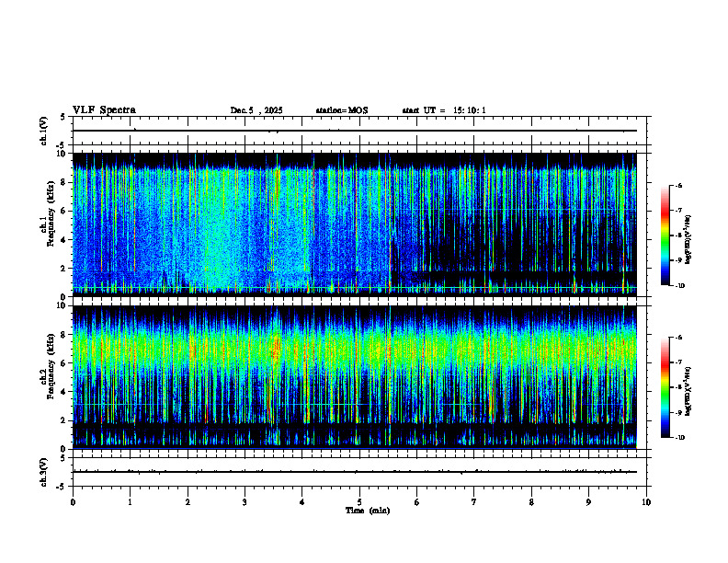Click the ch.3 voltage waveform trace
This screenshot has height=563, width=728.
[354, 472]
